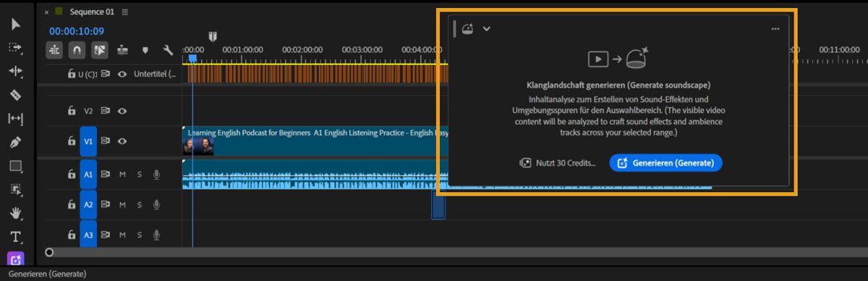Image resolution: width=868 pixels, height=281 pixels.
Task: Select the Razor tool
Action: coord(16,95)
